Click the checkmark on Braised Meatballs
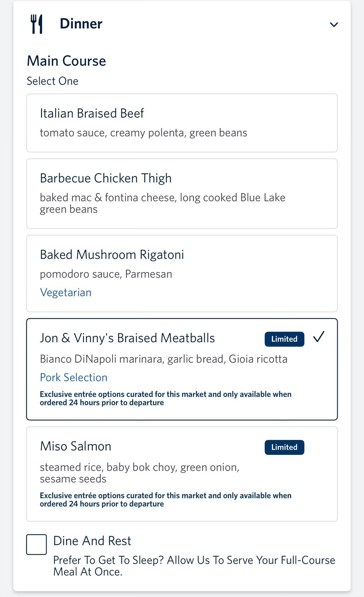 point(319,337)
